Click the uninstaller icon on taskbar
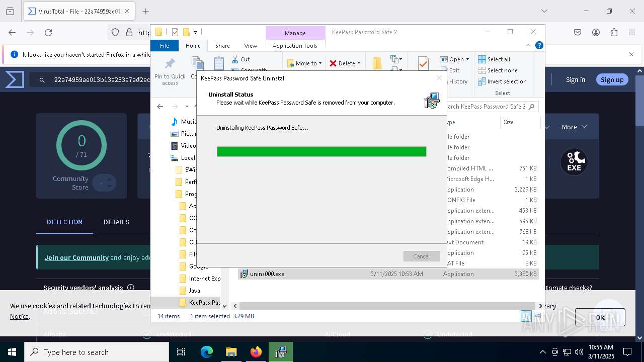Screen dimensions: 644x362 click(x=281, y=352)
